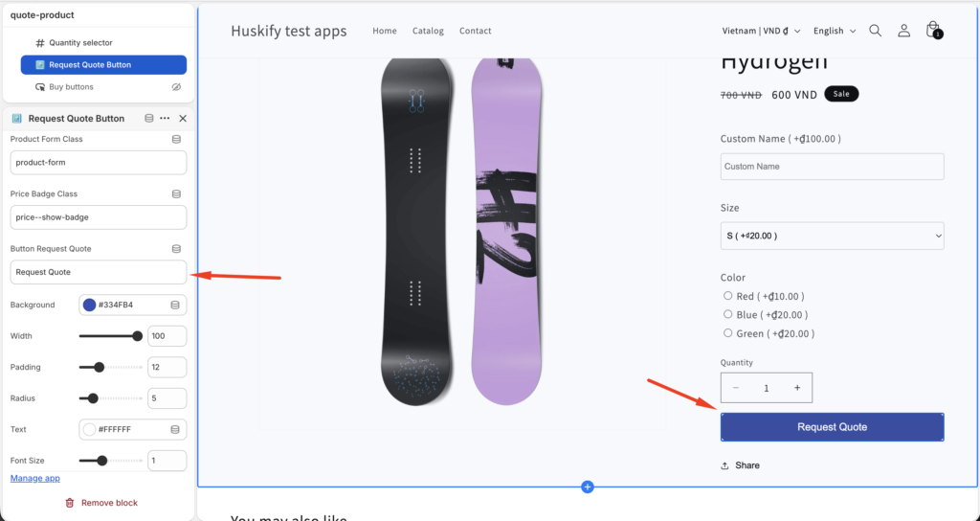Open the shopping cart bag icon
The height and width of the screenshot is (521, 980).
pyautogui.click(x=933, y=31)
